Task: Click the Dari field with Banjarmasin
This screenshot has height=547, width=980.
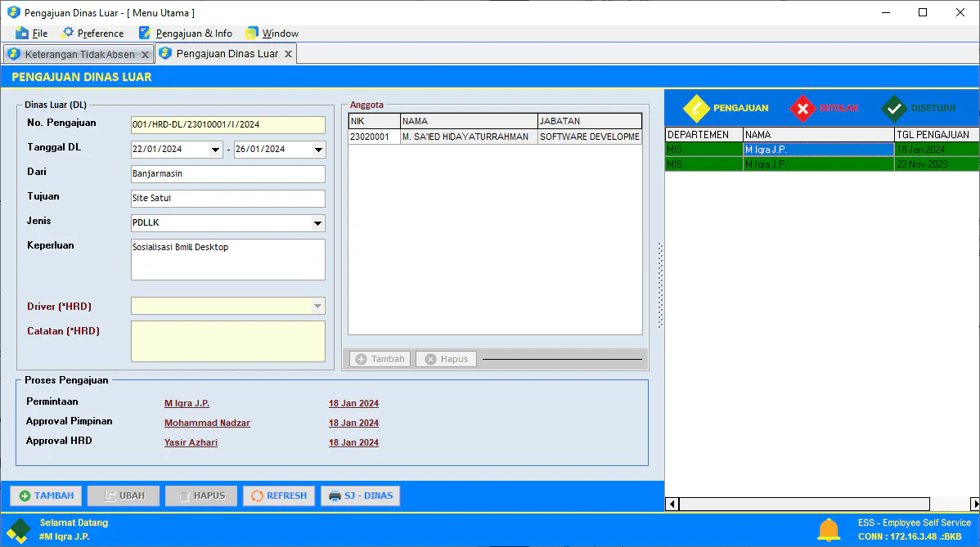Action: (x=228, y=173)
